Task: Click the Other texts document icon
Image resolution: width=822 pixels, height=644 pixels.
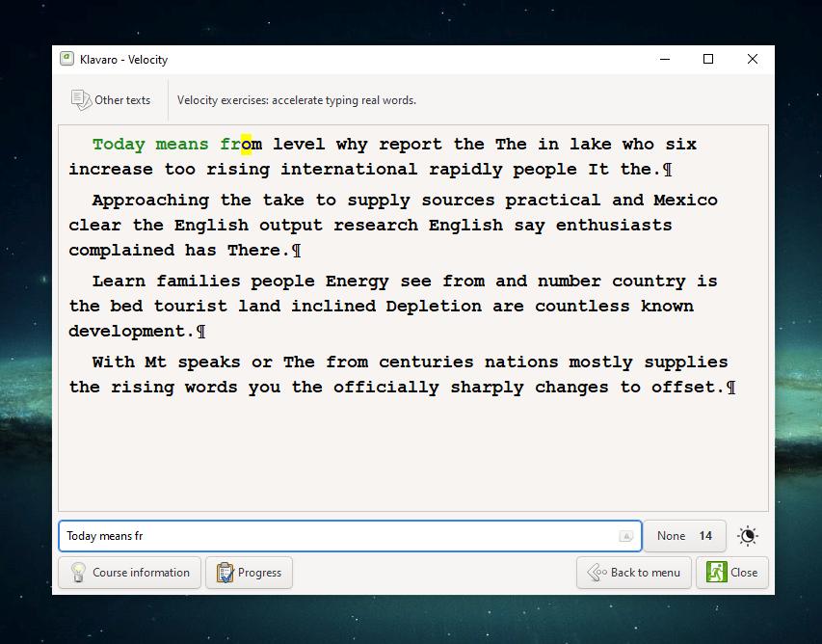Action: [81, 100]
